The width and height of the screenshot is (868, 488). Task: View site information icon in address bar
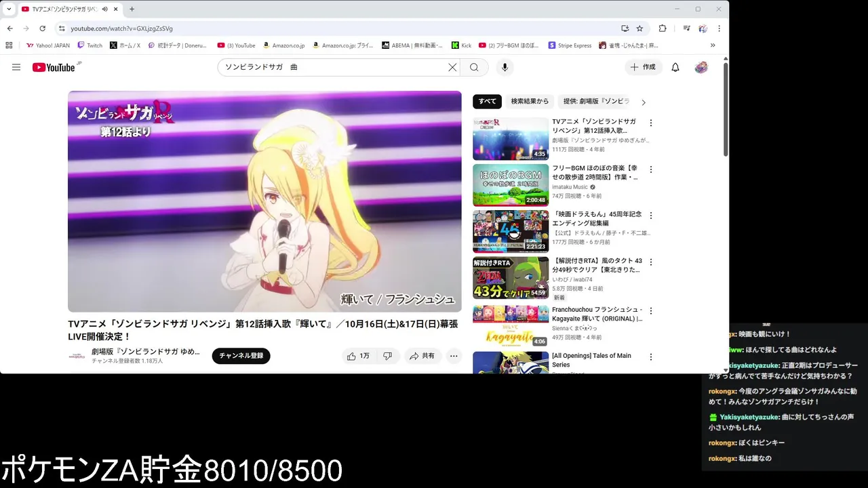coord(62,28)
